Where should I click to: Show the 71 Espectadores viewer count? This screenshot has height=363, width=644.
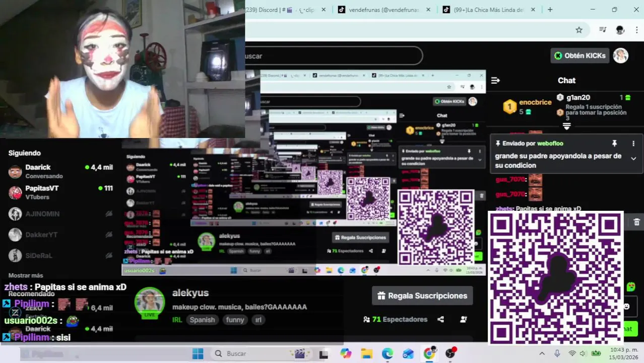(395, 320)
